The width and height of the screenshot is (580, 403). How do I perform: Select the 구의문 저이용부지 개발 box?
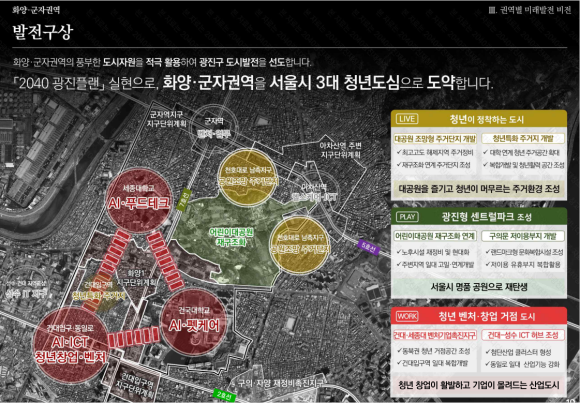(523, 236)
